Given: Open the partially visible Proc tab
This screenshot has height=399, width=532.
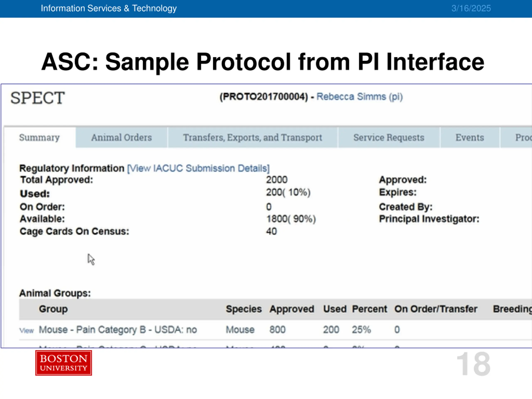Looking at the screenshot, I should coord(516,137).
